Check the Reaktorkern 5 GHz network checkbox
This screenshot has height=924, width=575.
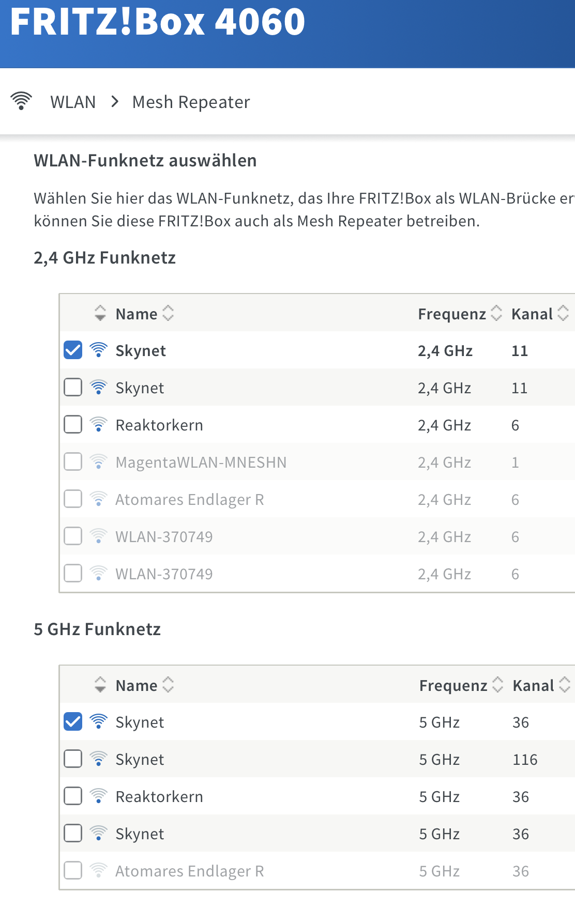(73, 796)
